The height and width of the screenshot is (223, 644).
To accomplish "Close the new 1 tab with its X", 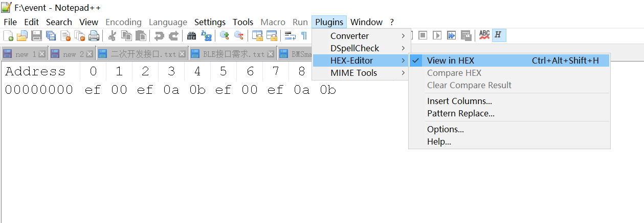I will (42, 54).
